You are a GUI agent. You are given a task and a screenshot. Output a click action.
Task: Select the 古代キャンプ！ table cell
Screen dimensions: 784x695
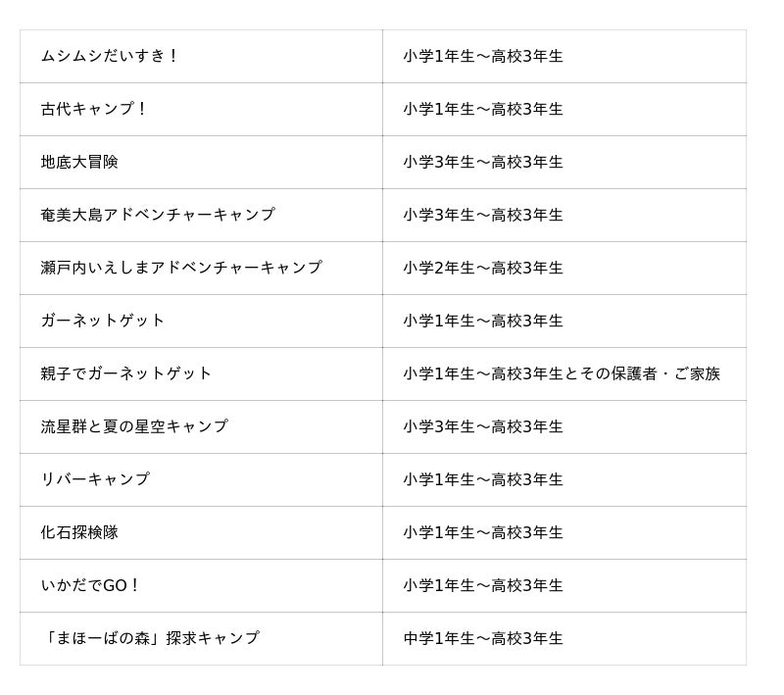tap(201, 109)
